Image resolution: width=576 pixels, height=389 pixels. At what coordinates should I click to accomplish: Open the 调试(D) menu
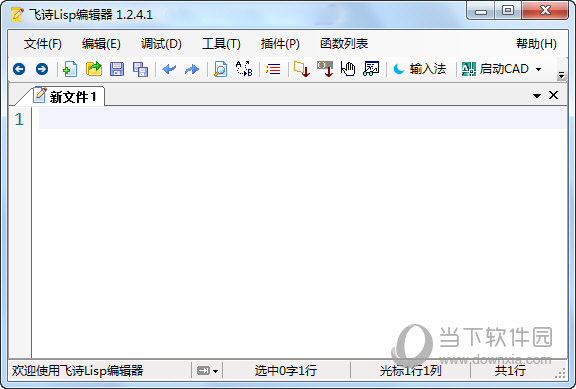coord(161,44)
